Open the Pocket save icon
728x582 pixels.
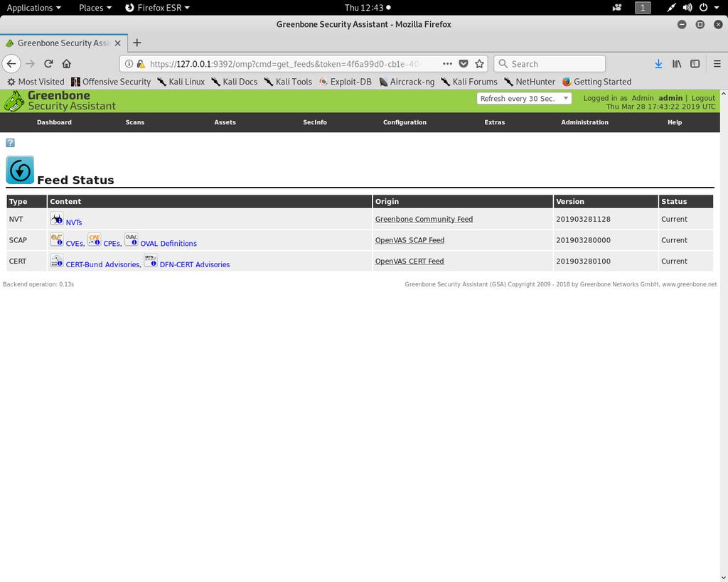[x=464, y=63]
